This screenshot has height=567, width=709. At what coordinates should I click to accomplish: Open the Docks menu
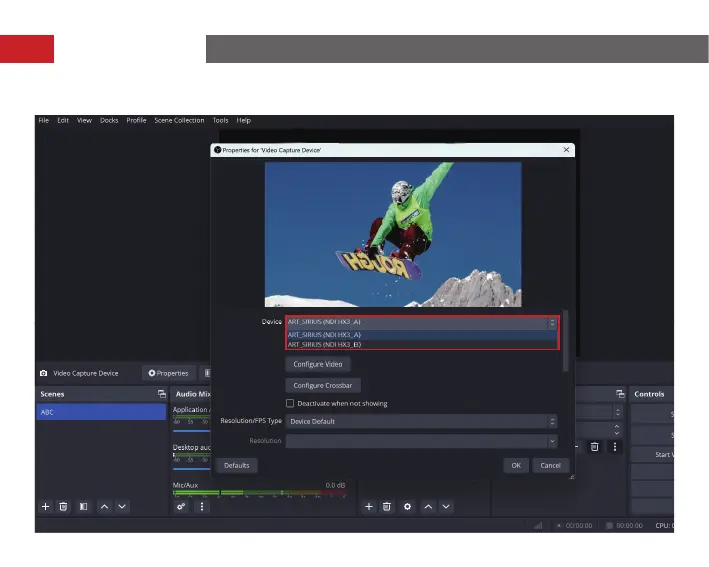(x=109, y=121)
